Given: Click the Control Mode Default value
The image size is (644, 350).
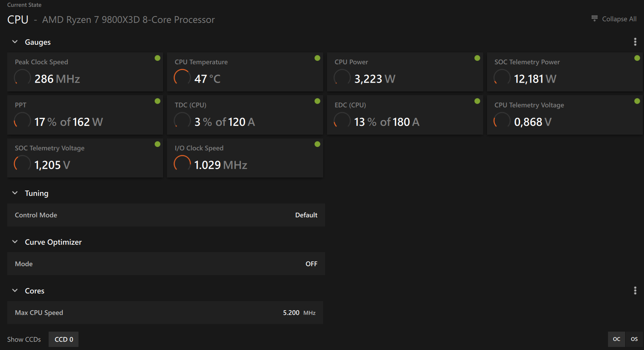Looking at the screenshot, I should click(x=306, y=215).
